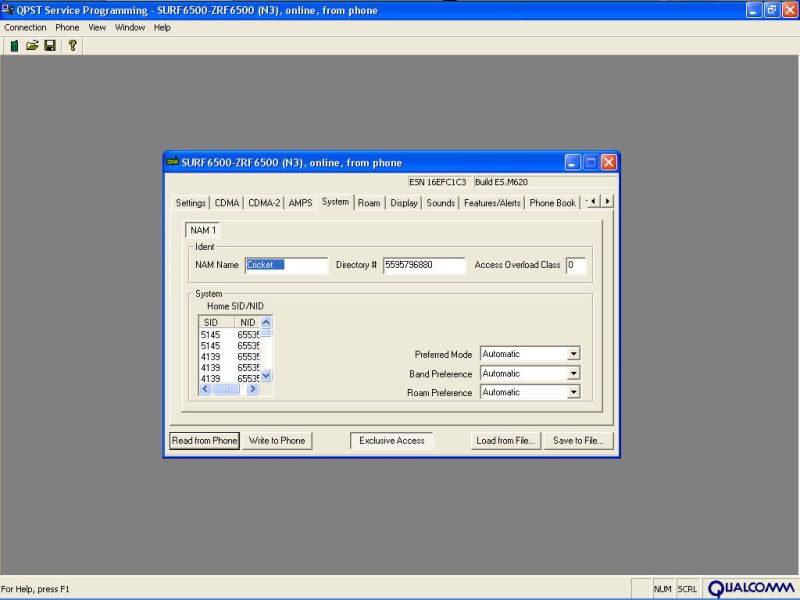The image size is (800, 600).
Task: Switch to the AMPS tab
Action: (x=300, y=203)
